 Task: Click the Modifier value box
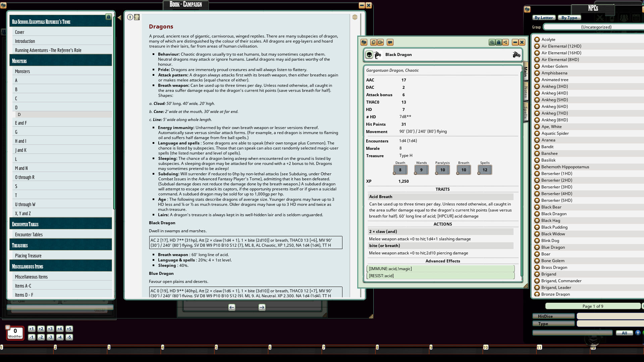[x=15, y=333]
